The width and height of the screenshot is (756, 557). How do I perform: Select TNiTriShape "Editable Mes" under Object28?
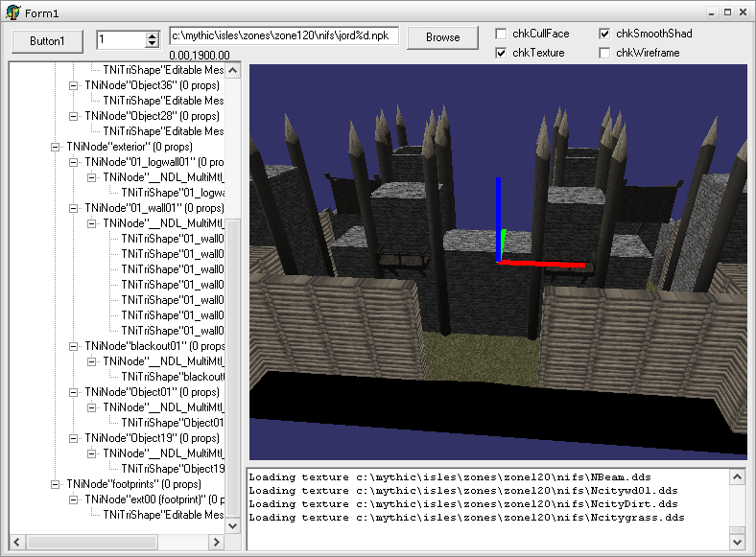coord(163,131)
